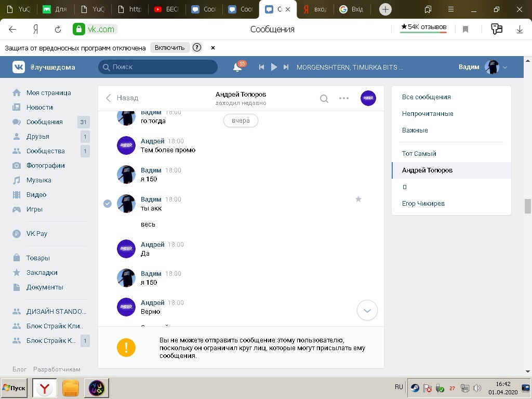Expand the Вадим profile dropdown menu
The width and height of the screenshot is (532, 399).
point(505,67)
